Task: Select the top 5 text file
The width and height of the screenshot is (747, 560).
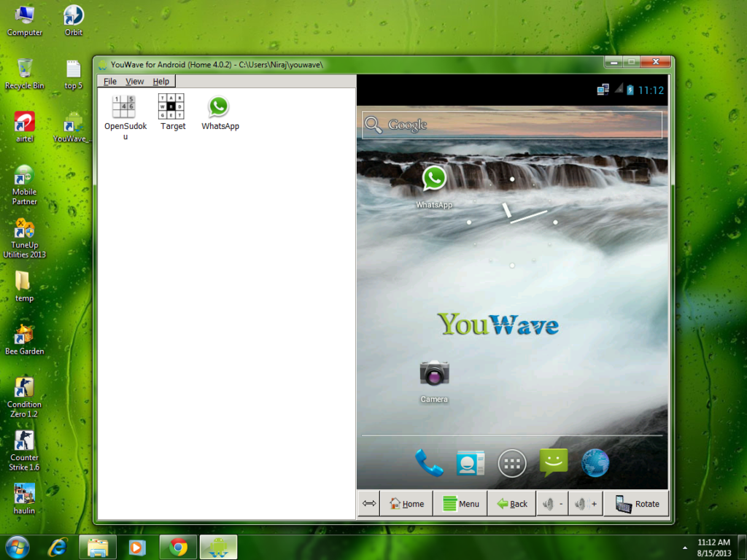Action: [x=74, y=75]
